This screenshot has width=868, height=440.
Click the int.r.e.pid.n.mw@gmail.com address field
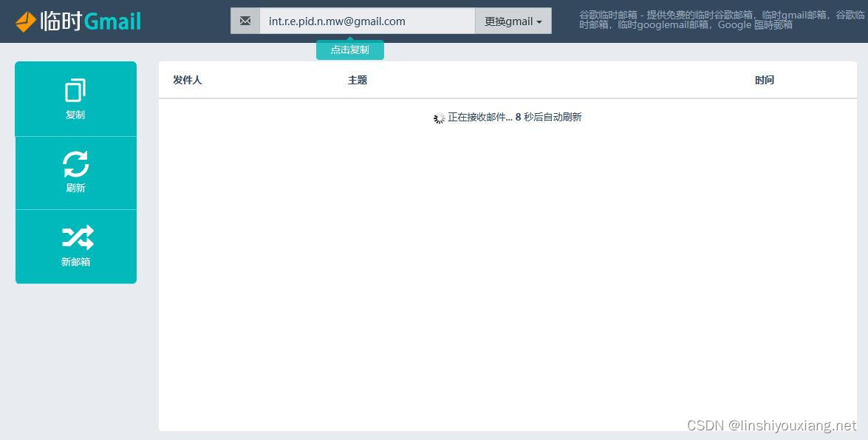click(368, 21)
